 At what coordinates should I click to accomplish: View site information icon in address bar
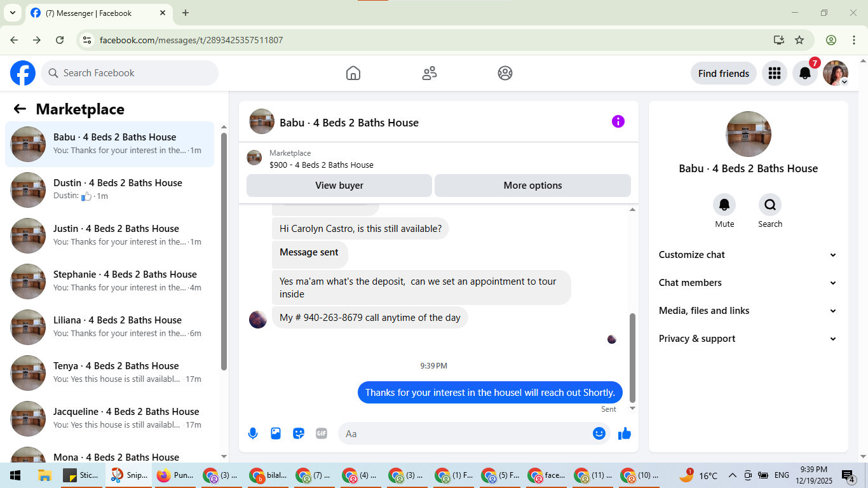pyautogui.click(x=88, y=40)
